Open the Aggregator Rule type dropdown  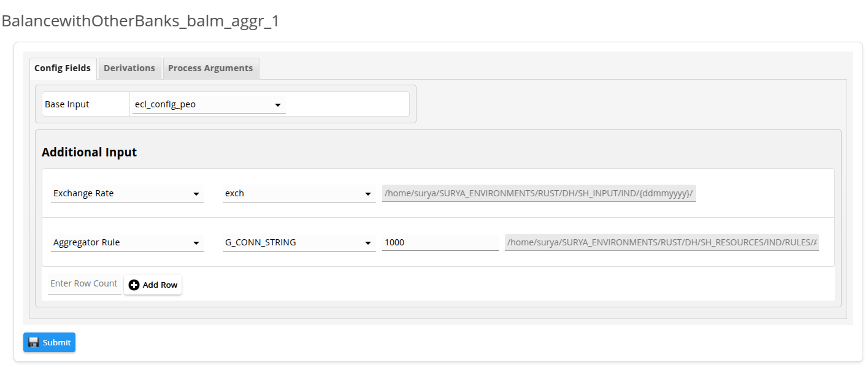click(128, 242)
